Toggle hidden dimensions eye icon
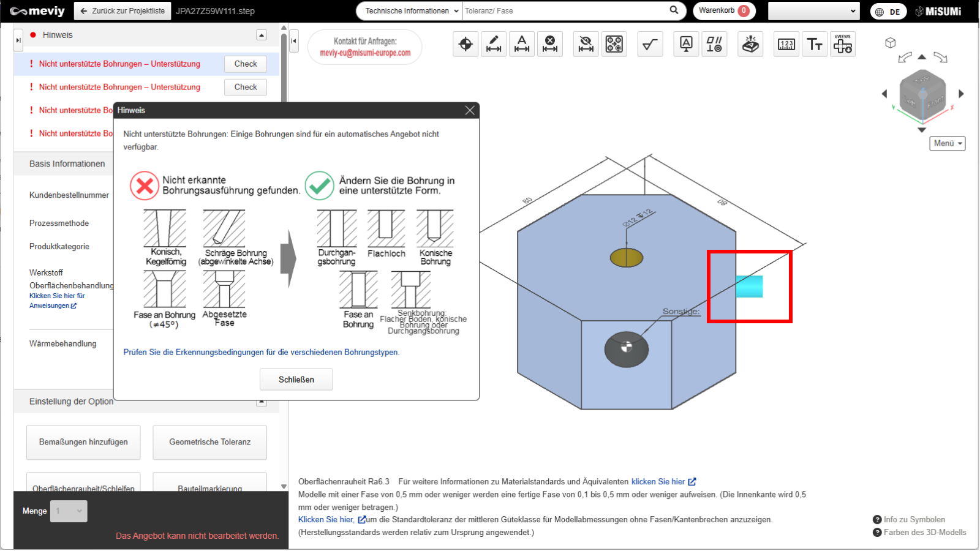 (586, 44)
